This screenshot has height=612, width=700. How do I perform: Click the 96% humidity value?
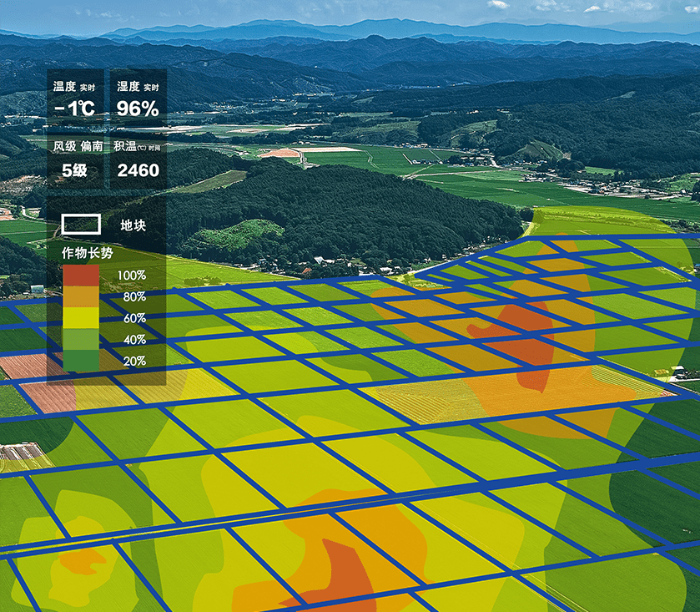[x=138, y=109]
